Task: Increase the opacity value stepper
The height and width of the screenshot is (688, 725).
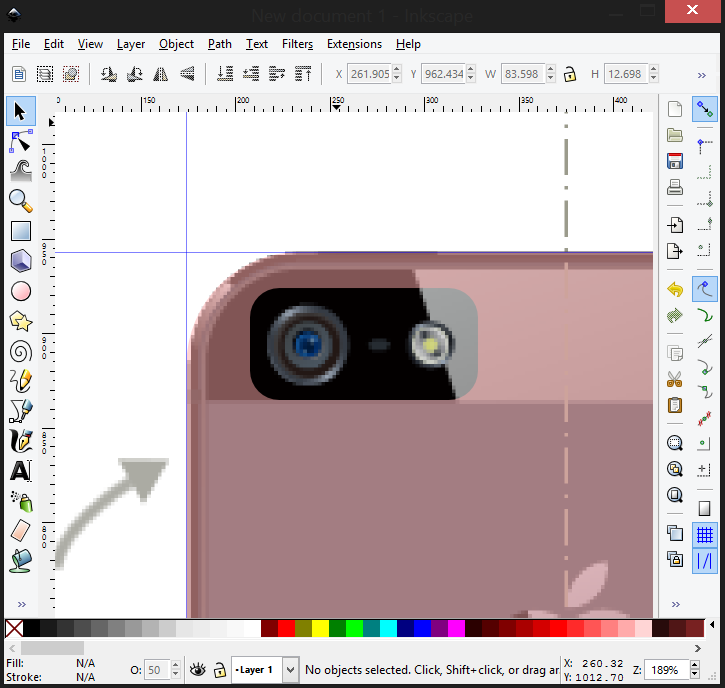Action: pos(175,665)
